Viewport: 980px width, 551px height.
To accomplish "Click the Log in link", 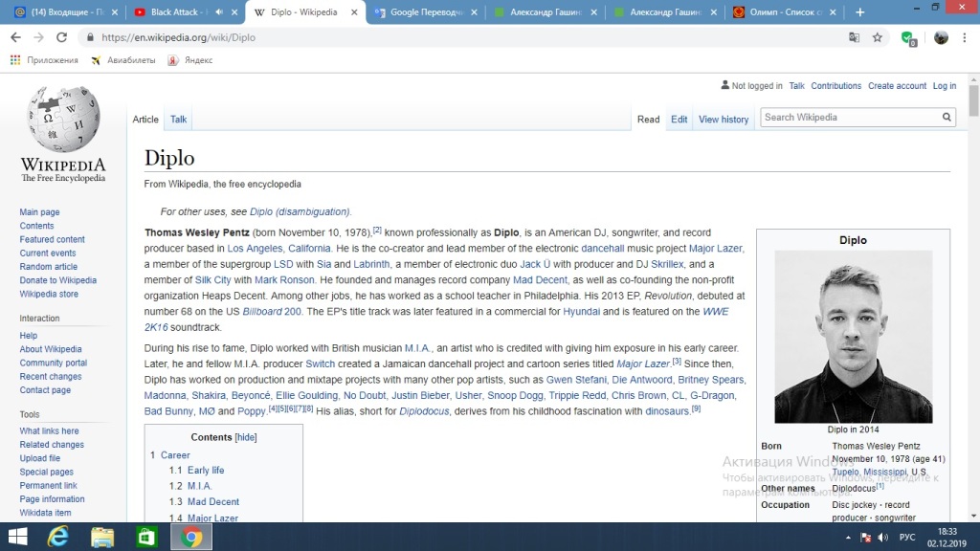I will 945,85.
